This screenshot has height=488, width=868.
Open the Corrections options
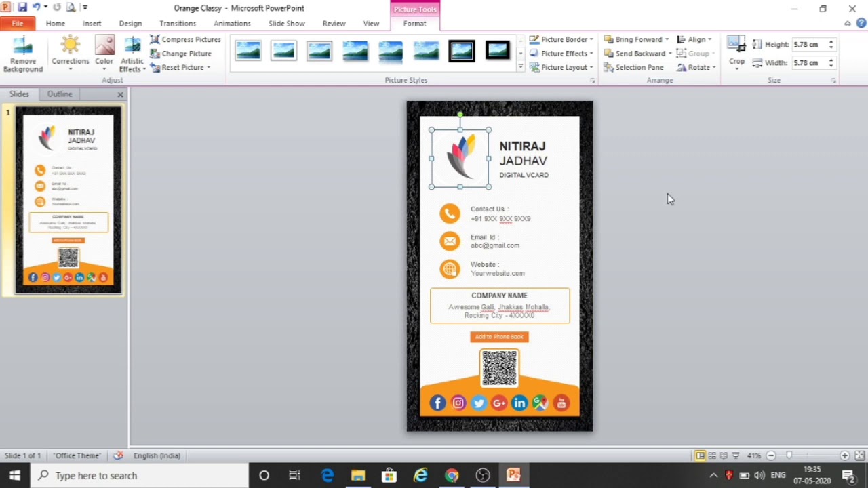click(70, 54)
